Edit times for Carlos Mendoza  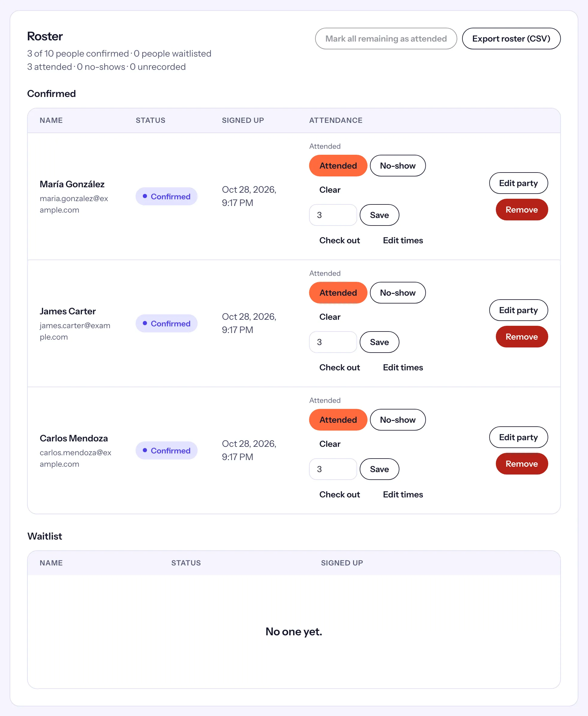403,494
